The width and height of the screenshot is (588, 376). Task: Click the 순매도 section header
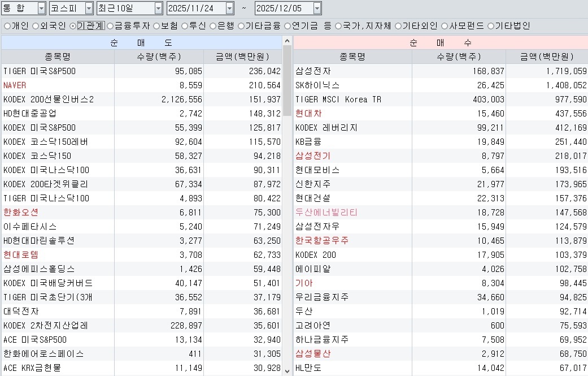tap(142, 42)
